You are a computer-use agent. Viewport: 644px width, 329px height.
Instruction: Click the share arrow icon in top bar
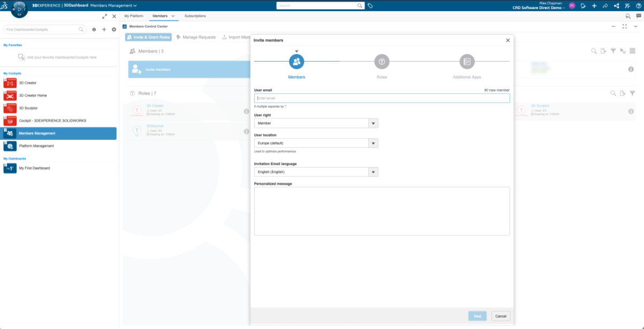point(605,5)
